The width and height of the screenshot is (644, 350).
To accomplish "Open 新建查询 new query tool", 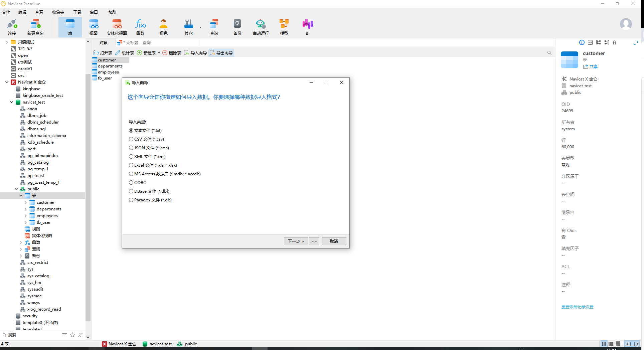I will [x=35, y=27].
